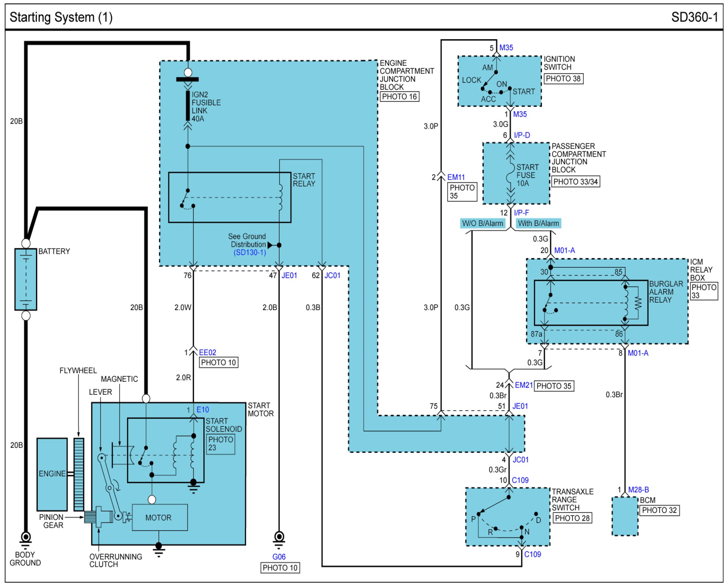Click the PHOTO 33/34 reference box
Screen dimensions: 728x587
tap(575, 182)
